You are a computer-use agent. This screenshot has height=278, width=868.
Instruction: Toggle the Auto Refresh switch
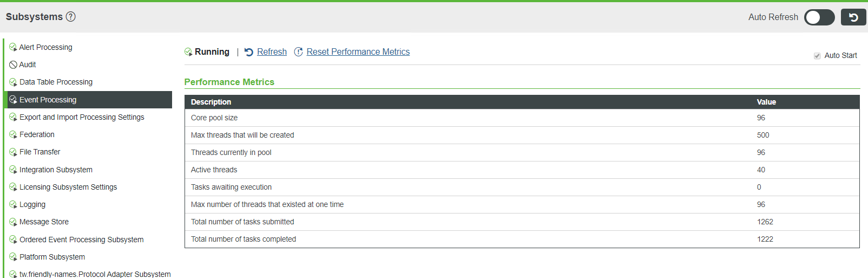(x=819, y=17)
